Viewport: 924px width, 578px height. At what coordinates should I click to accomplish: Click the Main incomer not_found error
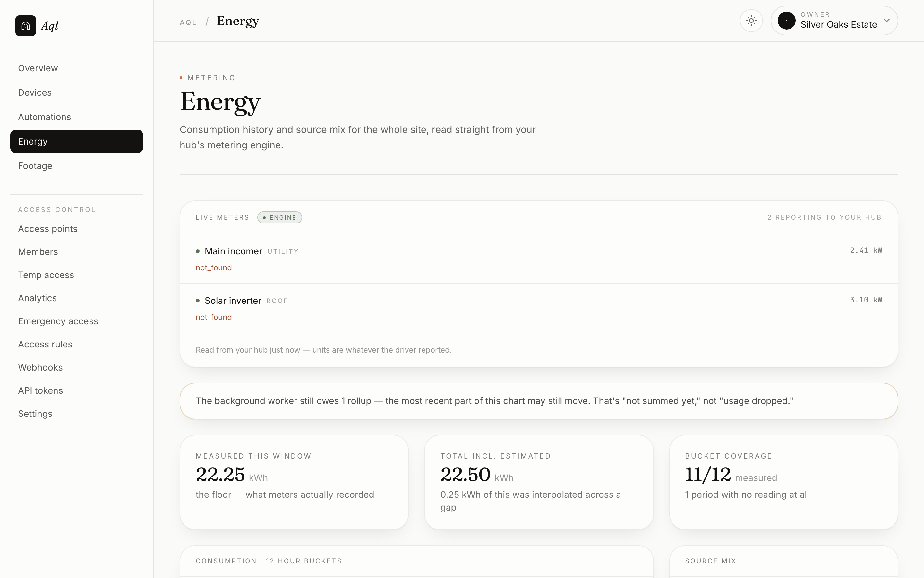tap(213, 267)
